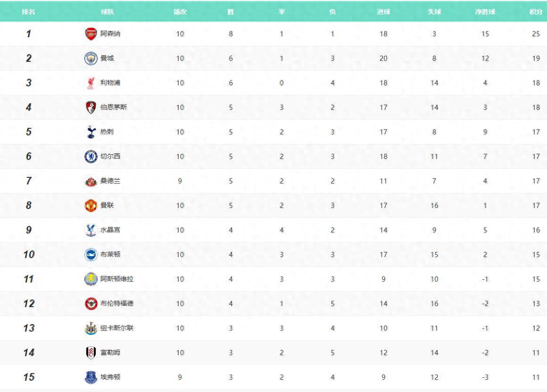Open the 桑德兰 team name link
The width and height of the screenshot is (547, 392).
coord(110,181)
